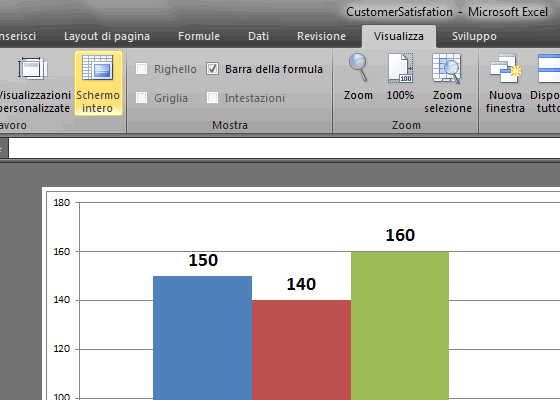Enable the Righello checkbox

(x=141, y=69)
